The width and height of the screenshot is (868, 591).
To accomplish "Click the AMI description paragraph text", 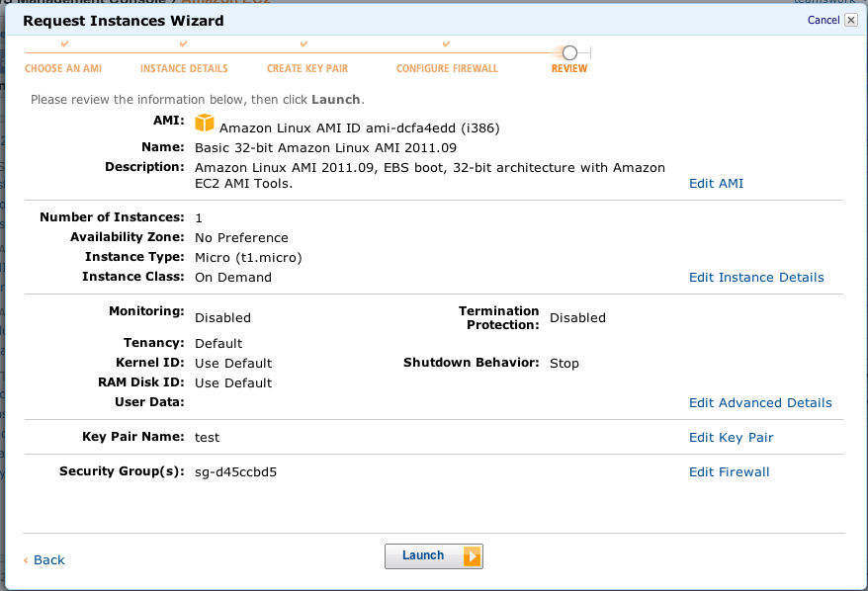I will [x=430, y=175].
